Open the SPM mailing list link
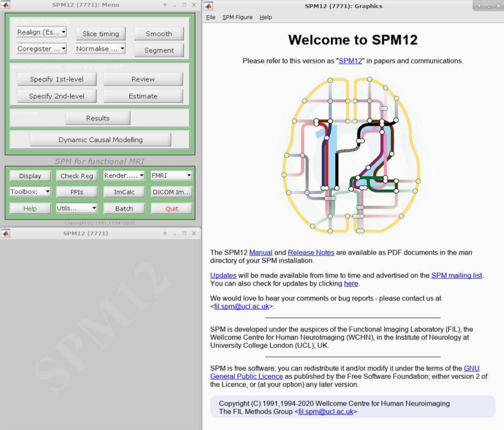 coord(456,275)
